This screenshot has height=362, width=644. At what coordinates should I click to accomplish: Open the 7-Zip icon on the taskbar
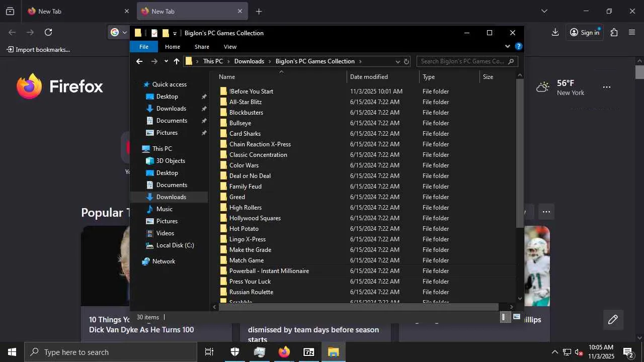[x=309, y=352]
